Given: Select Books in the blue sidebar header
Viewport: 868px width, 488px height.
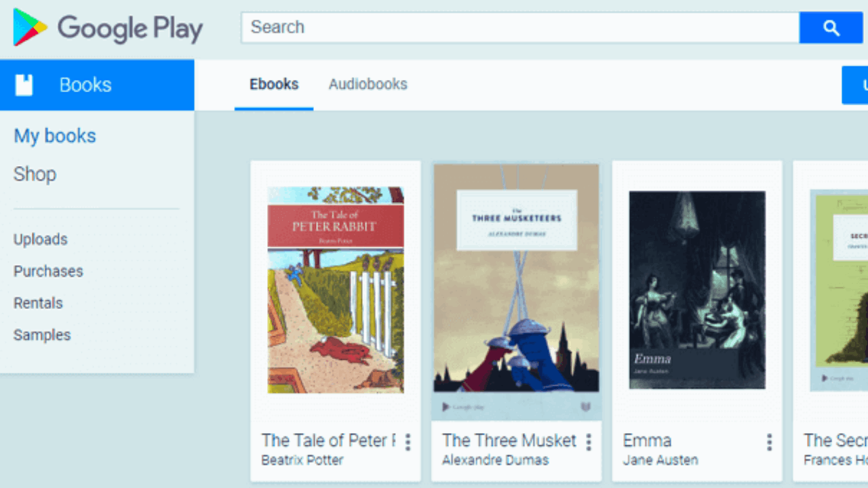Looking at the screenshot, I should tap(97, 85).
